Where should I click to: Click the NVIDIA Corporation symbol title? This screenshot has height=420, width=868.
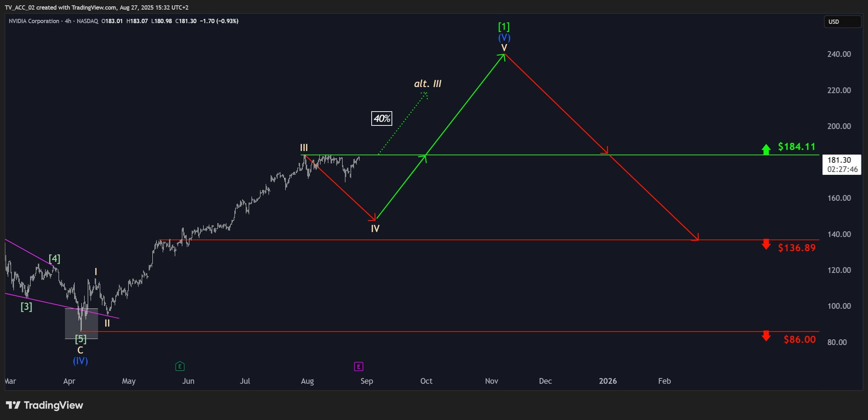(34, 21)
